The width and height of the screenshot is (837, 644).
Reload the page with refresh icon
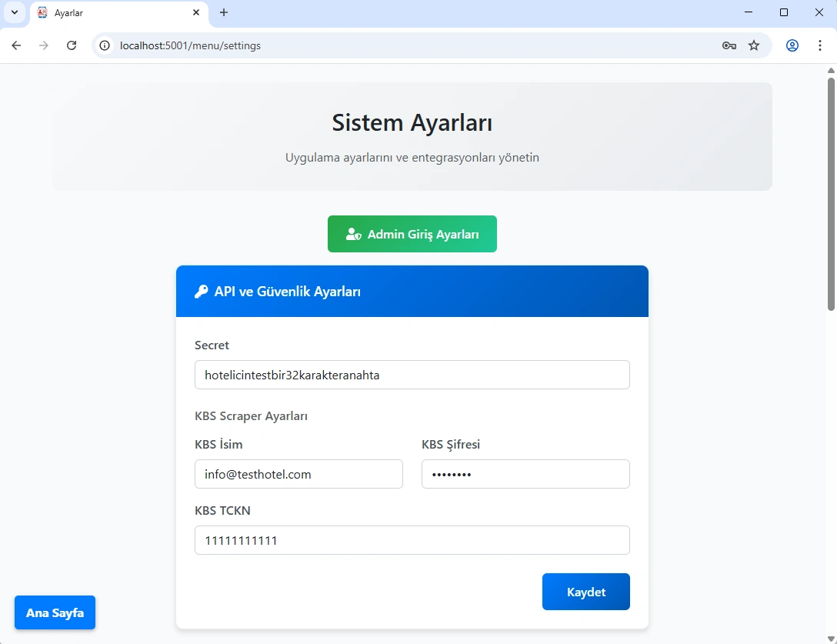coord(72,45)
